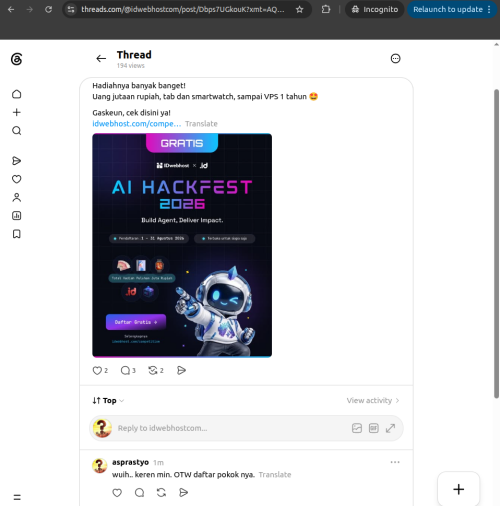Click asprastyo avatar beside comment

(100, 466)
